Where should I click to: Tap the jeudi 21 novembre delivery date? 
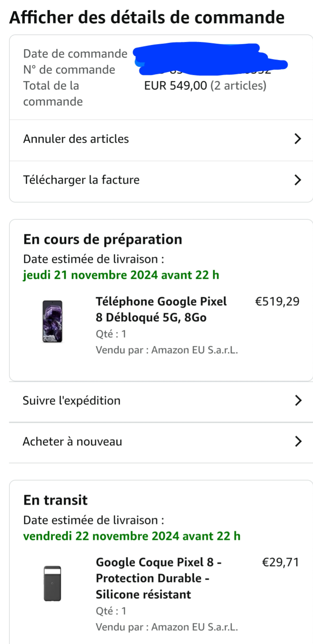(x=121, y=275)
